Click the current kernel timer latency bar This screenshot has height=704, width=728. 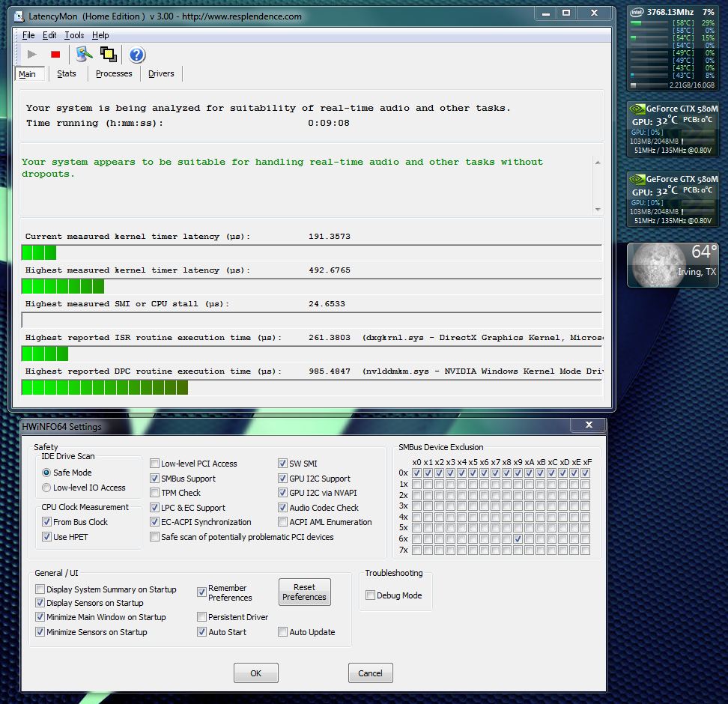(x=312, y=252)
